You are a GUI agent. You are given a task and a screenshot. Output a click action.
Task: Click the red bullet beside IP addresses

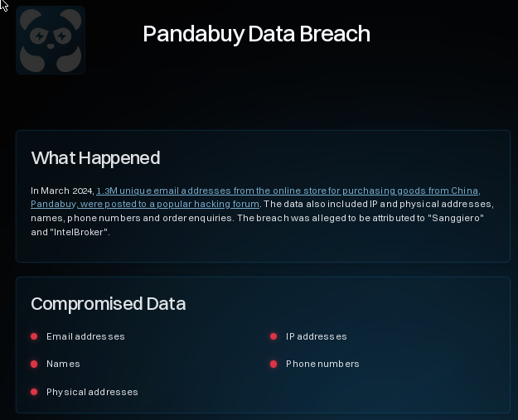274,336
